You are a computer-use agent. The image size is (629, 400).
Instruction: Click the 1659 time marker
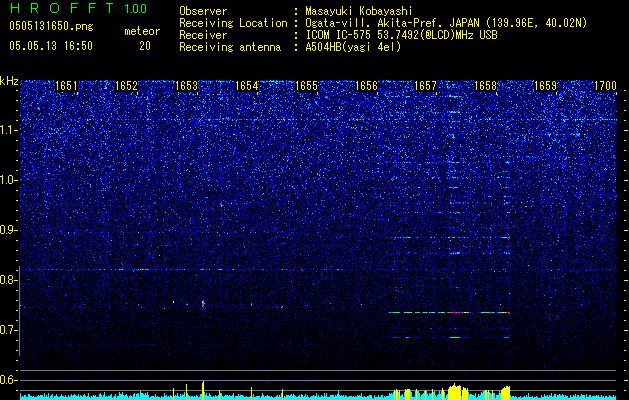545,85
